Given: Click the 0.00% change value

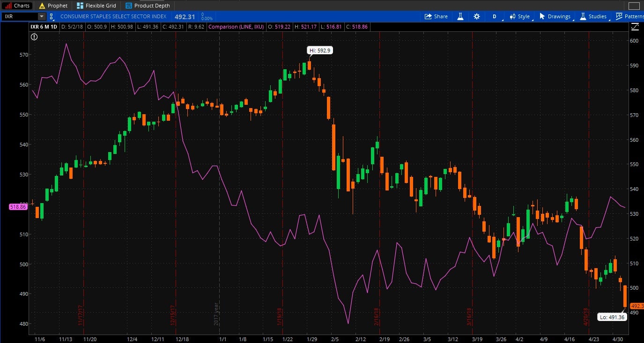Looking at the screenshot, I should click(207, 19).
